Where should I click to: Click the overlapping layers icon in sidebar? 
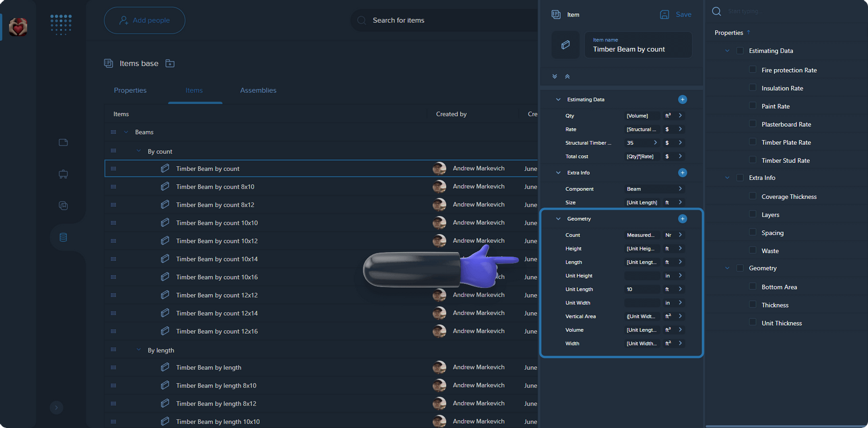(63, 205)
